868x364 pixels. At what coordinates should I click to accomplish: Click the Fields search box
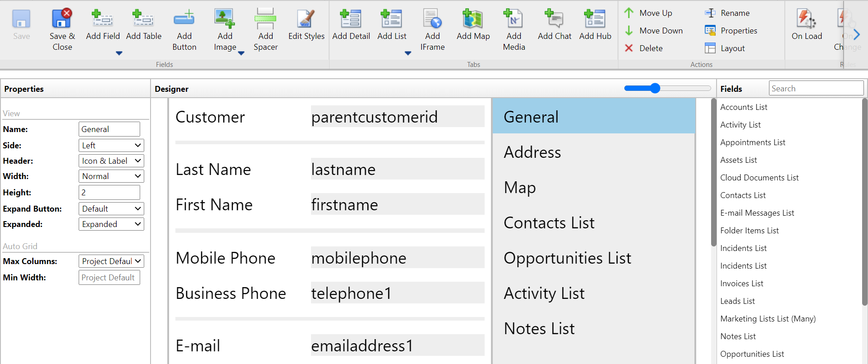[x=816, y=89]
